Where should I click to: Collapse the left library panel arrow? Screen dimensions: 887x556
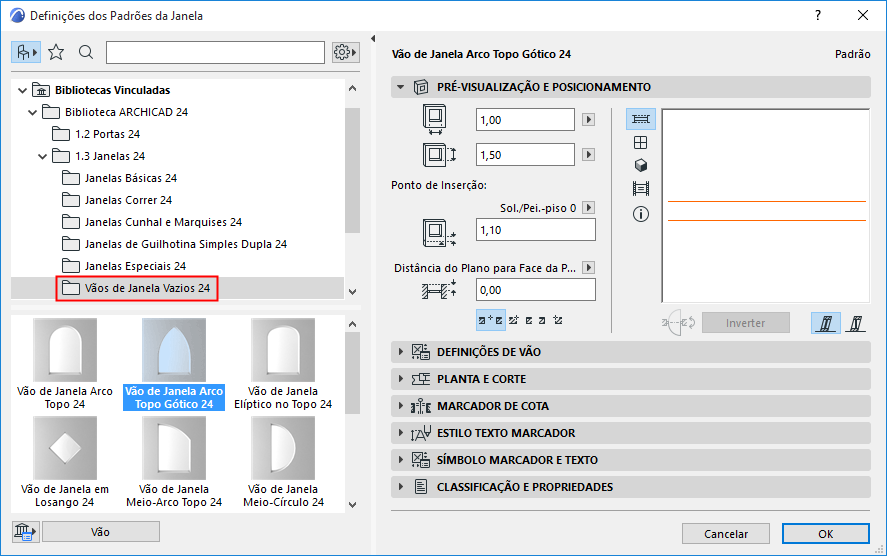click(373, 38)
